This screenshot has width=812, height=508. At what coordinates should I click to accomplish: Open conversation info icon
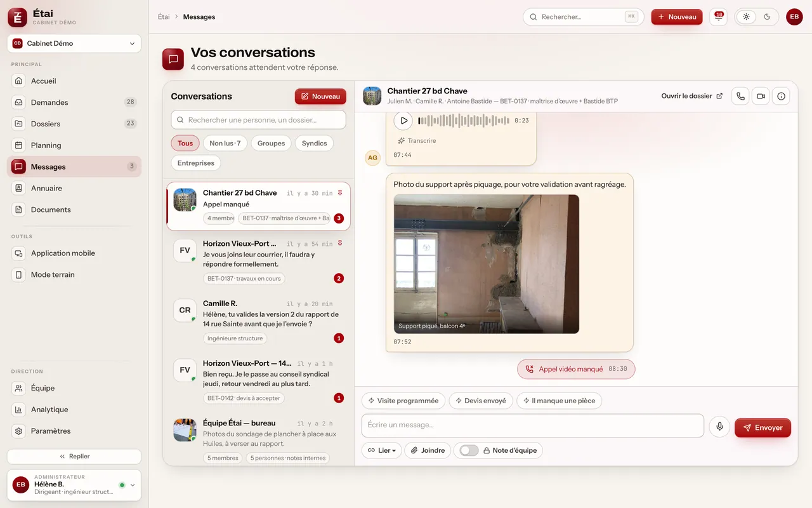[x=782, y=97]
